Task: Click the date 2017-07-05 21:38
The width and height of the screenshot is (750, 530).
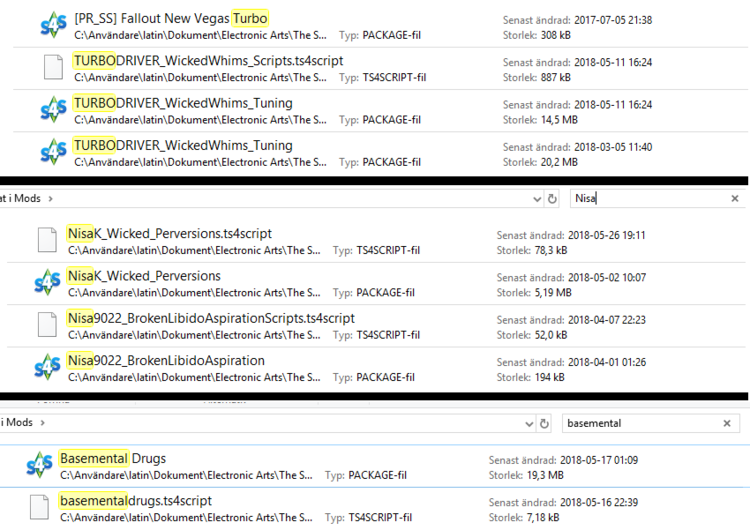Action: [x=613, y=20]
